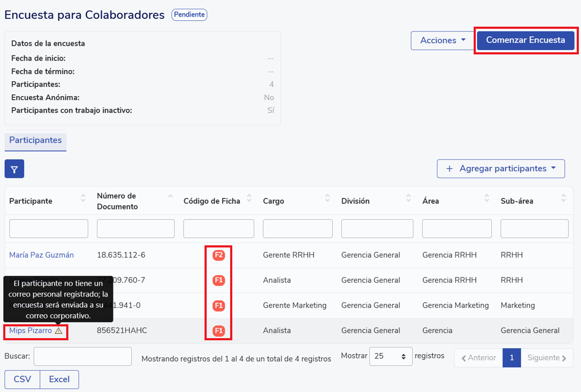Viewport: 581px width, 392px height.
Task: Click the blue filter funnel icon
Action: pyautogui.click(x=14, y=169)
